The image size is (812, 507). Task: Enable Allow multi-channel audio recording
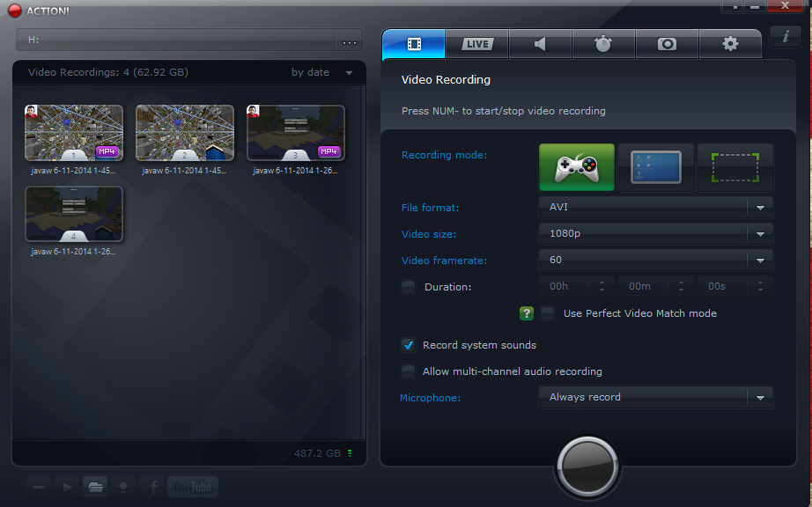(408, 371)
